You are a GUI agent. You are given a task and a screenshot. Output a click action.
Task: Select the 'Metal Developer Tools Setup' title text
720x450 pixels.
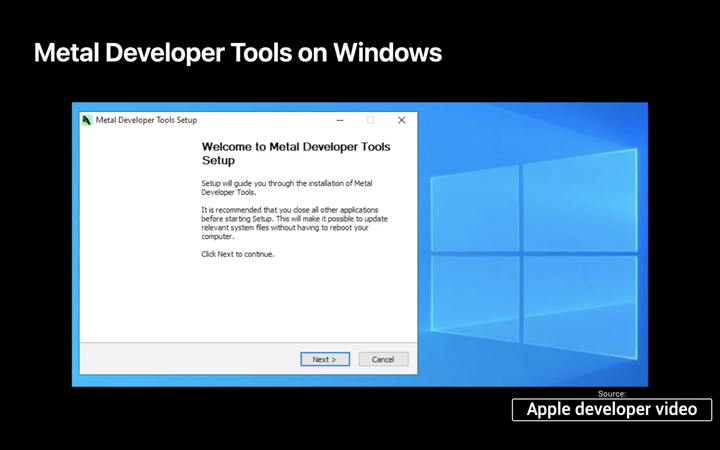[146, 120]
